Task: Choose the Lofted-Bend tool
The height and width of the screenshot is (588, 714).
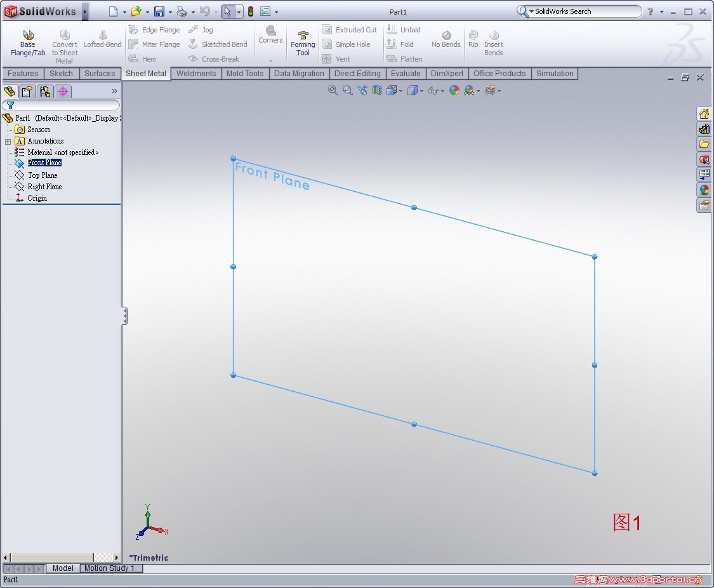Action: [102, 39]
